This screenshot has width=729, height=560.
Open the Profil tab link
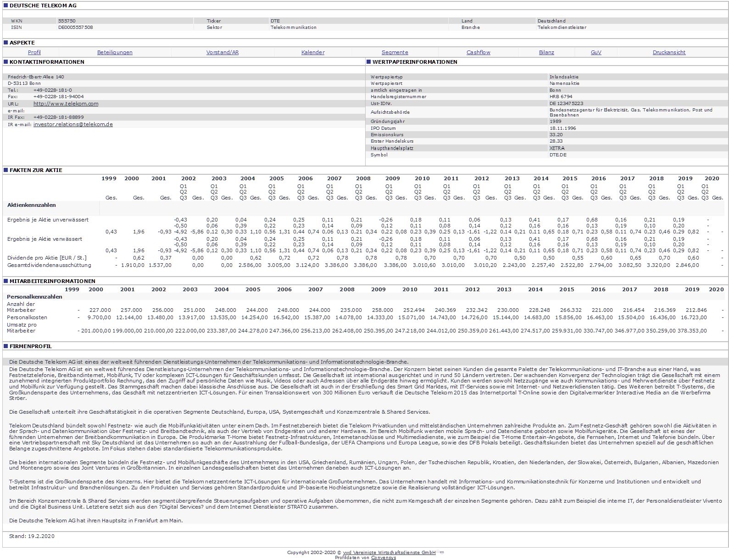click(x=34, y=52)
